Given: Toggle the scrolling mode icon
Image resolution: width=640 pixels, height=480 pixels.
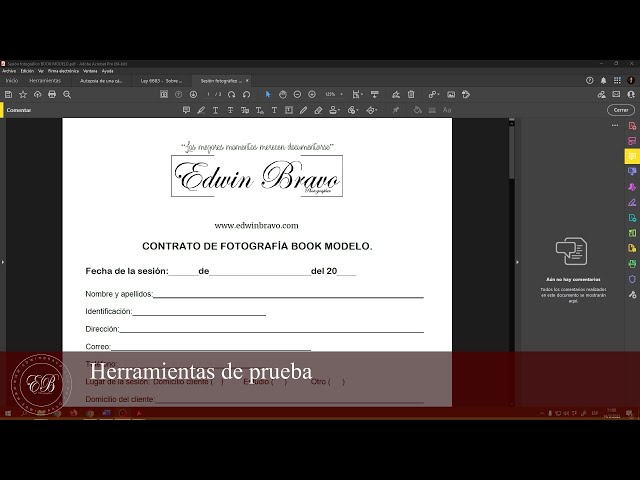Looking at the screenshot, I should coord(374,95).
